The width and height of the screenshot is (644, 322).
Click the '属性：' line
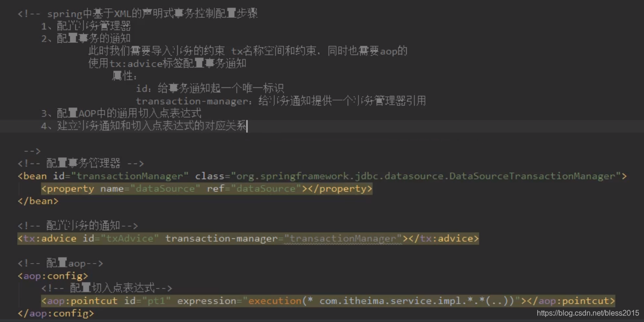[125, 76]
